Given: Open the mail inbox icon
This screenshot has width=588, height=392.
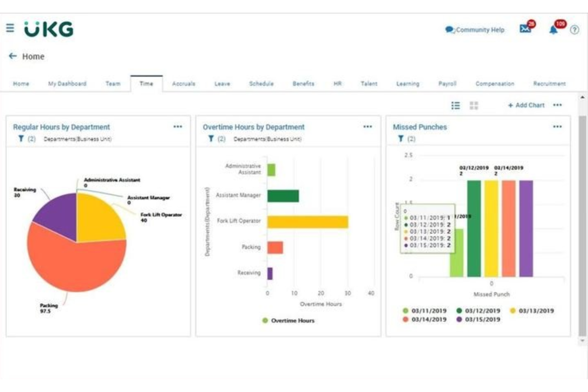Looking at the screenshot, I should pyautogui.click(x=525, y=29).
